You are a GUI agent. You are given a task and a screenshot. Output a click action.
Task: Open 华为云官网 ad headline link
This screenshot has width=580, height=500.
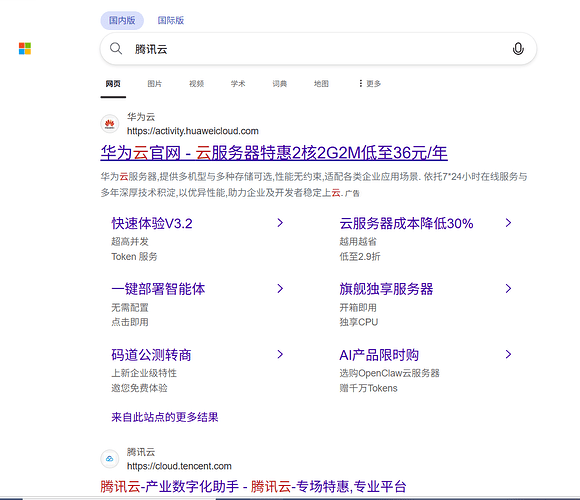(274, 153)
